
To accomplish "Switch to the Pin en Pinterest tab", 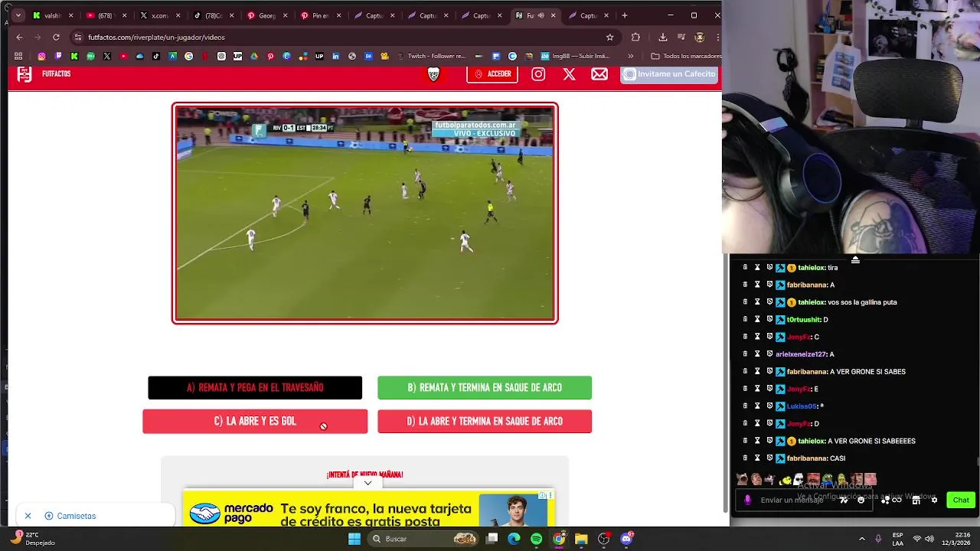I will [319, 15].
